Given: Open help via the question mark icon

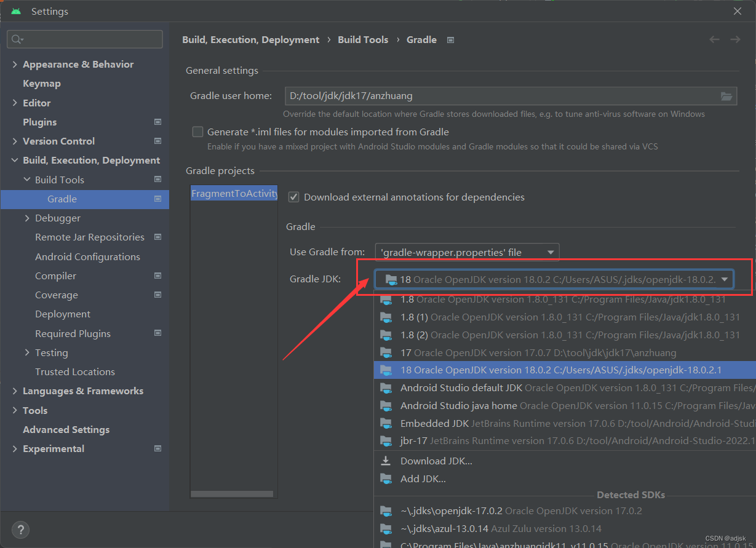Looking at the screenshot, I should pyautogui.click(x=20, y=530).
